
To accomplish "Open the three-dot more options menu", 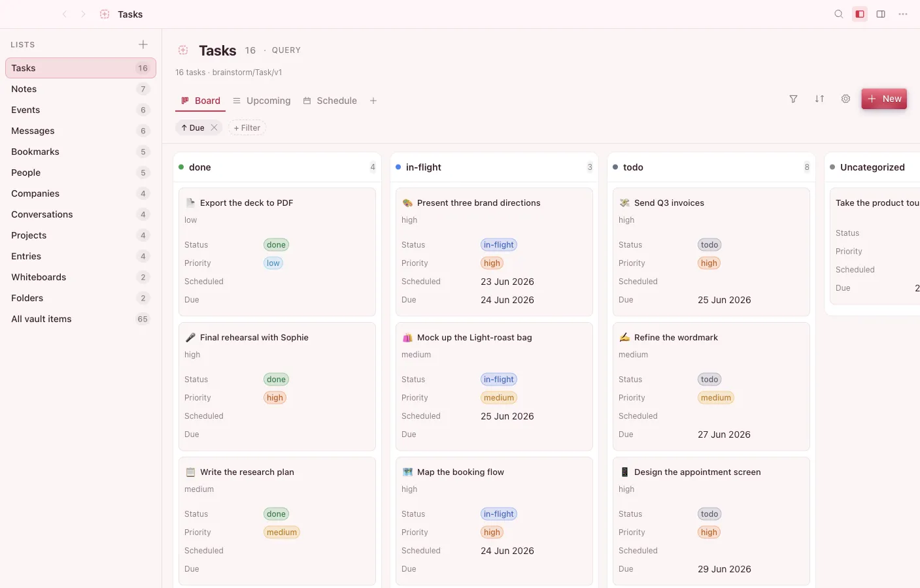I will (903, 14).
